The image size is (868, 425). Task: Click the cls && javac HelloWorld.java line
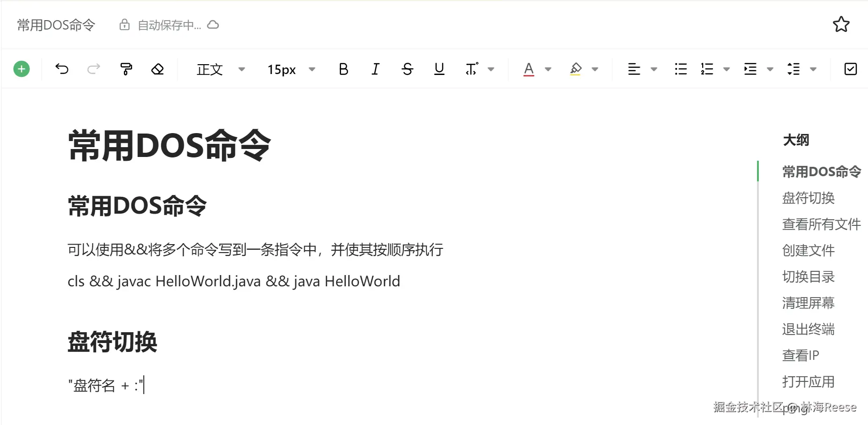point(234,281)
